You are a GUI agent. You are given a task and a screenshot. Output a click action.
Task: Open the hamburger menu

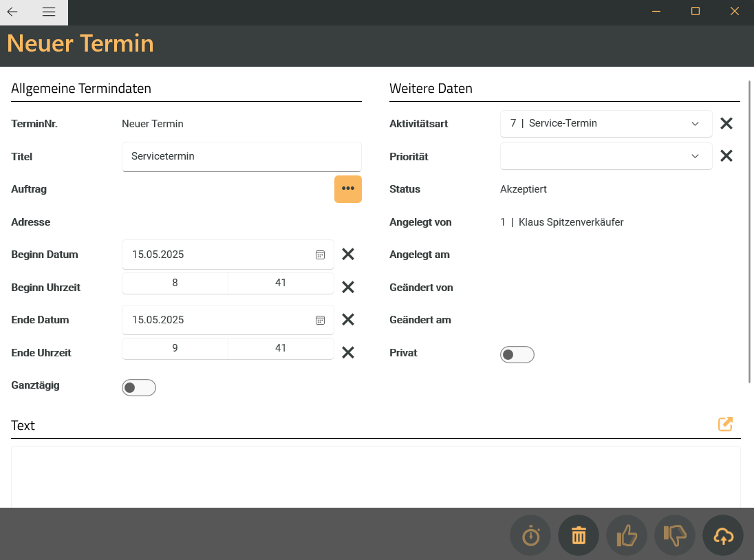tap(49, 12)
